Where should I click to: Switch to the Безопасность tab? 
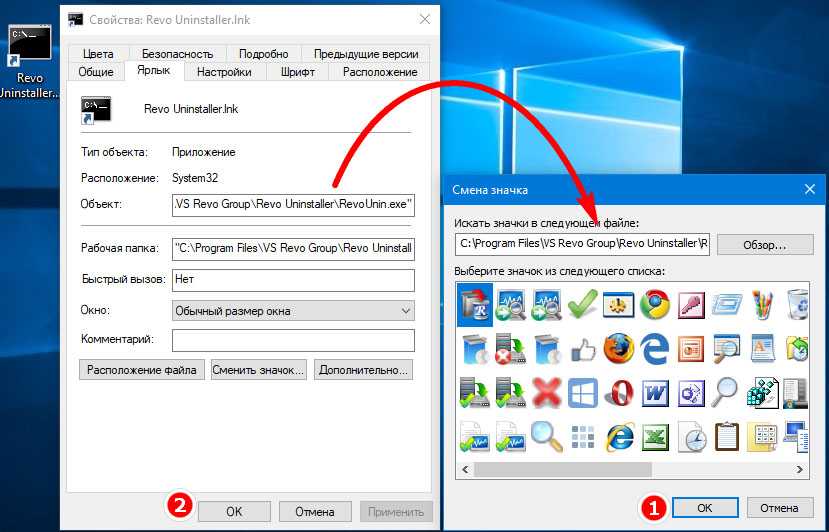[177, 53]
